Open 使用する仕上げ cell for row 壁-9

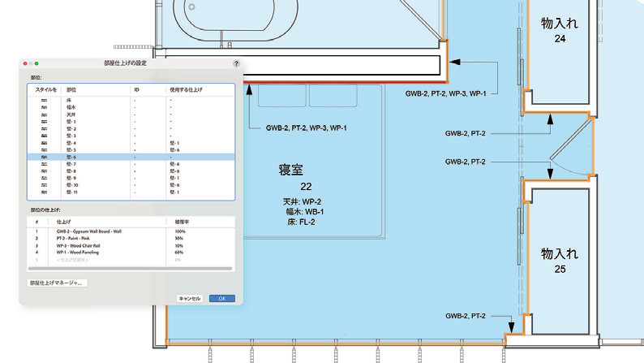pos(174,178)
